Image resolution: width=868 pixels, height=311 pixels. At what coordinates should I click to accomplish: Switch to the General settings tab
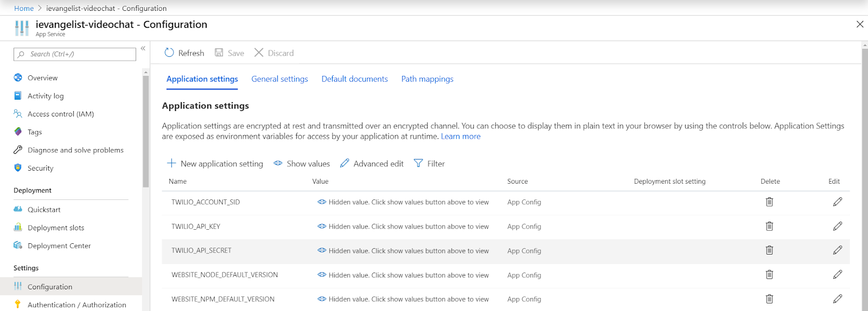[x=279, y=79]
